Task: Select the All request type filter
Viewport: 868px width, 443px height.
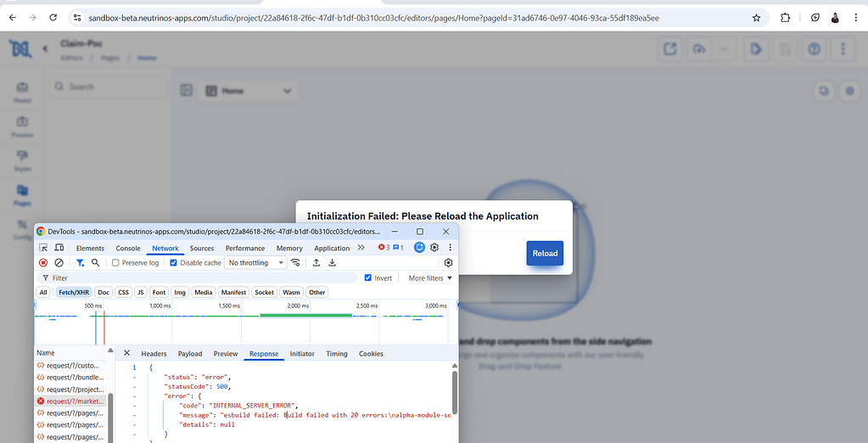Action: click(43, 293)
